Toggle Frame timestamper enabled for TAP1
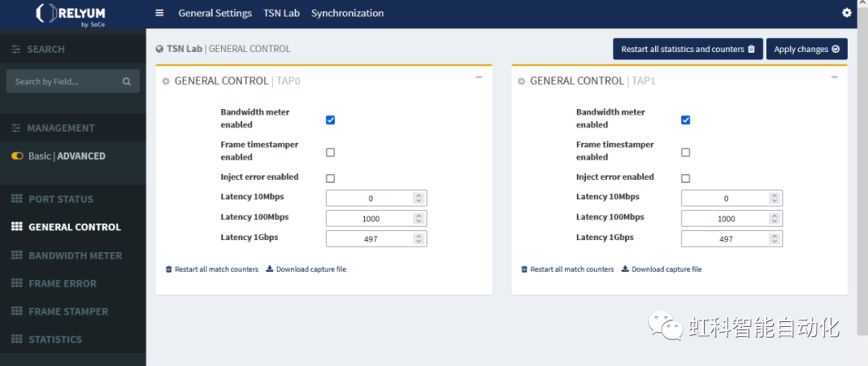 (x=686, y=152)
